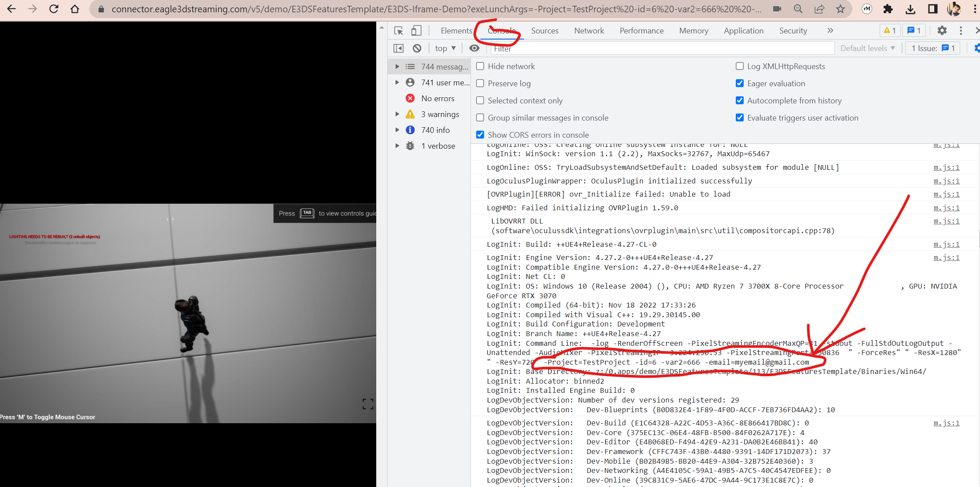Screen dimensions: 980x487
Task: Switch to the Memory tab
Action: (x=694, y=30)
